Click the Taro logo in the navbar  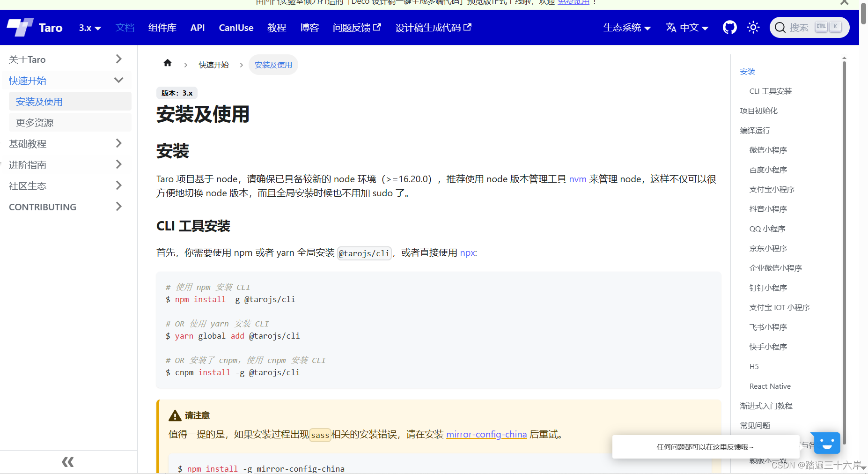(x=35, y=27)
